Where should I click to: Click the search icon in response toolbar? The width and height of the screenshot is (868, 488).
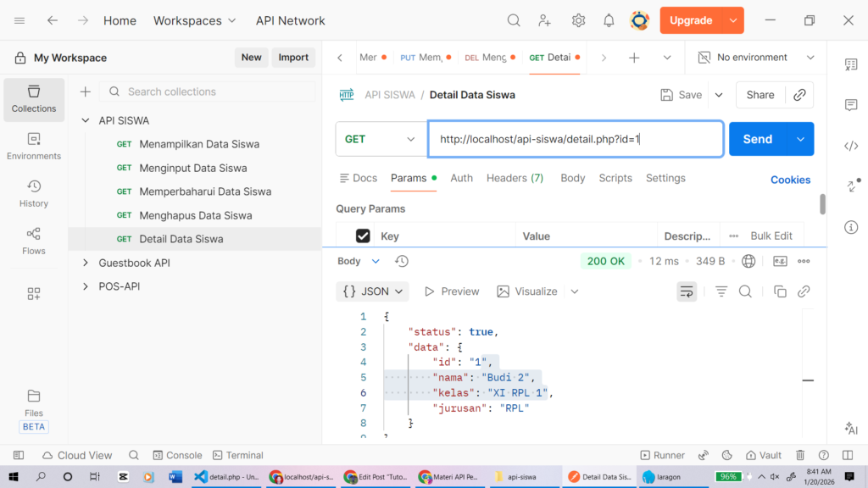point(745,291)
